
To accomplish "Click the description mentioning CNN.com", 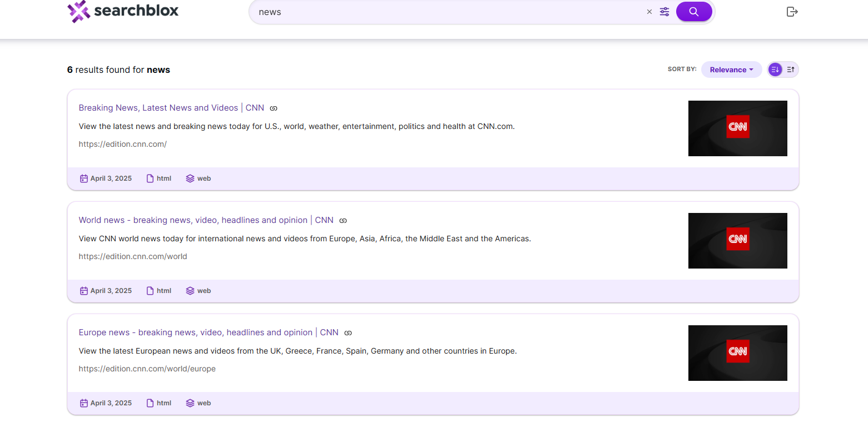I will pyautogui.click(x=297, y=126).
